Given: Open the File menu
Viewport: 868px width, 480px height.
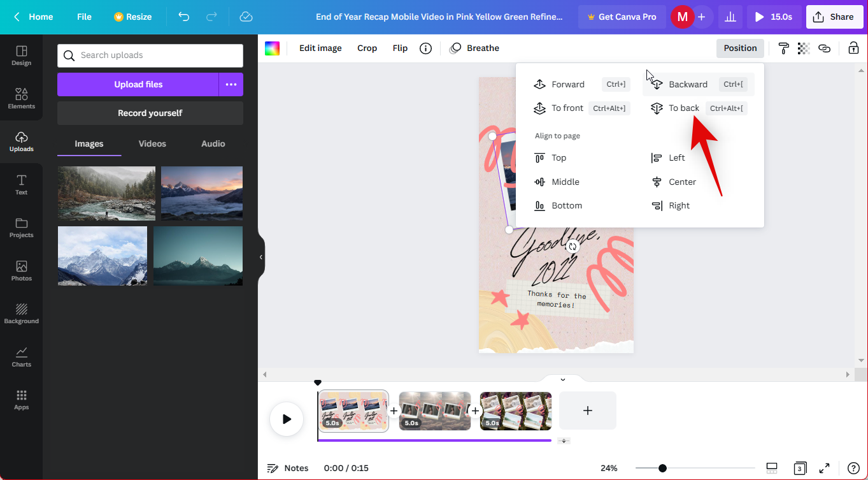Looking at the screenshot, I should tap(84, 17).
